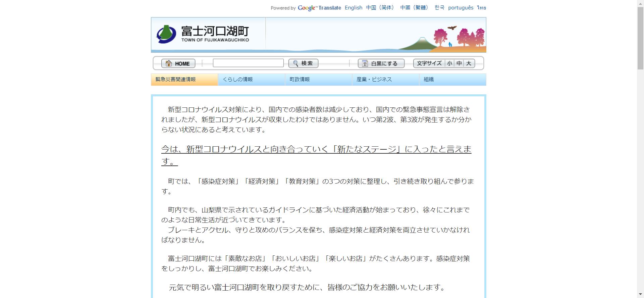Viewport: 644px width, 298px height.
Task: Click the paragraph starting ブレーキとアクセル
Action: point(316,235)
